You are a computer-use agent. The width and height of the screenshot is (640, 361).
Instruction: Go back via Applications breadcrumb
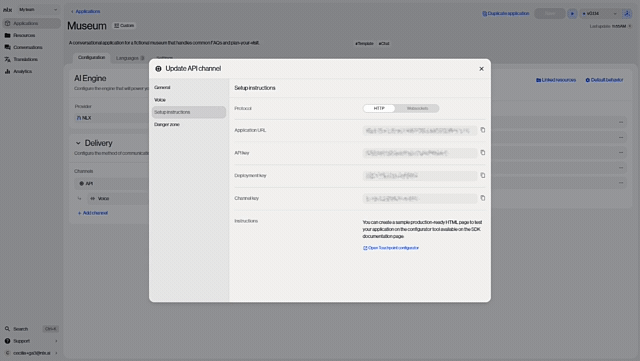(85, 11)
